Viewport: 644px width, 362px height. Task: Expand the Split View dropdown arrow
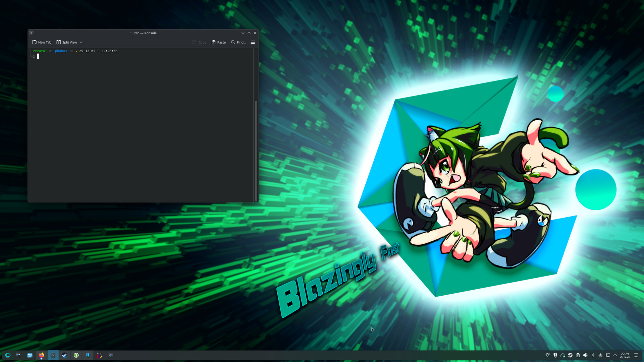(x=81, y=43)
